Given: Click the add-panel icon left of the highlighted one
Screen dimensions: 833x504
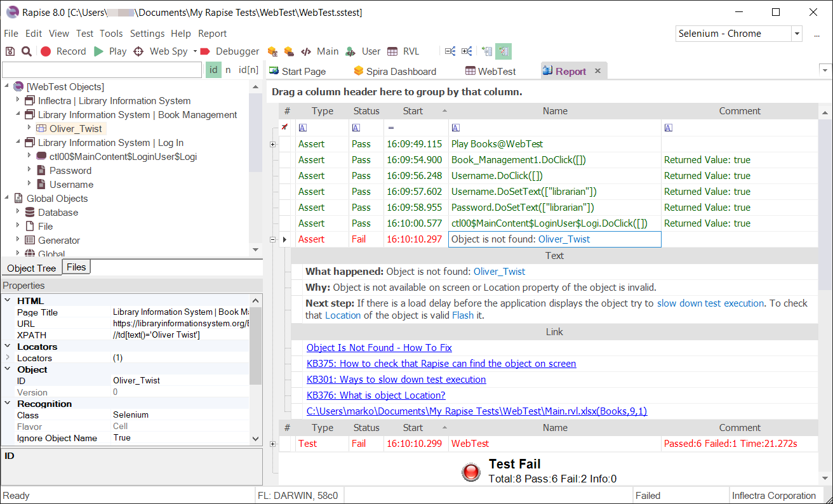Looking at the screenshot, I should tap(487, 51).
